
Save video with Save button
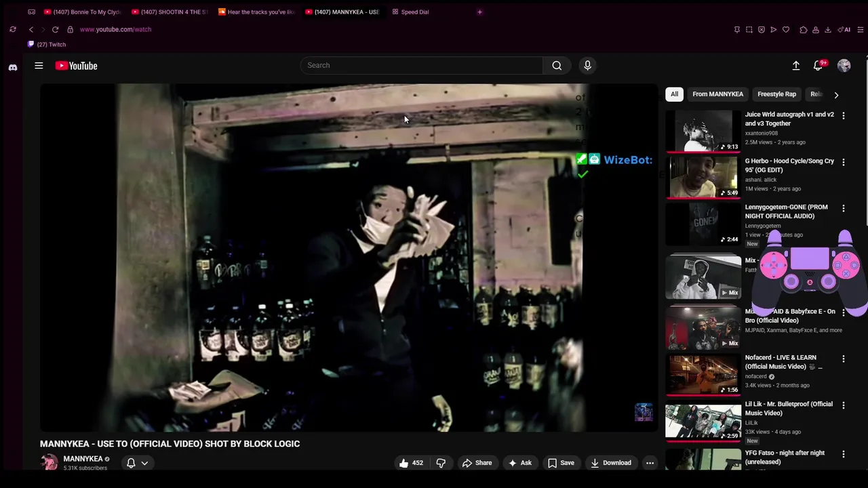click(561, 463)
